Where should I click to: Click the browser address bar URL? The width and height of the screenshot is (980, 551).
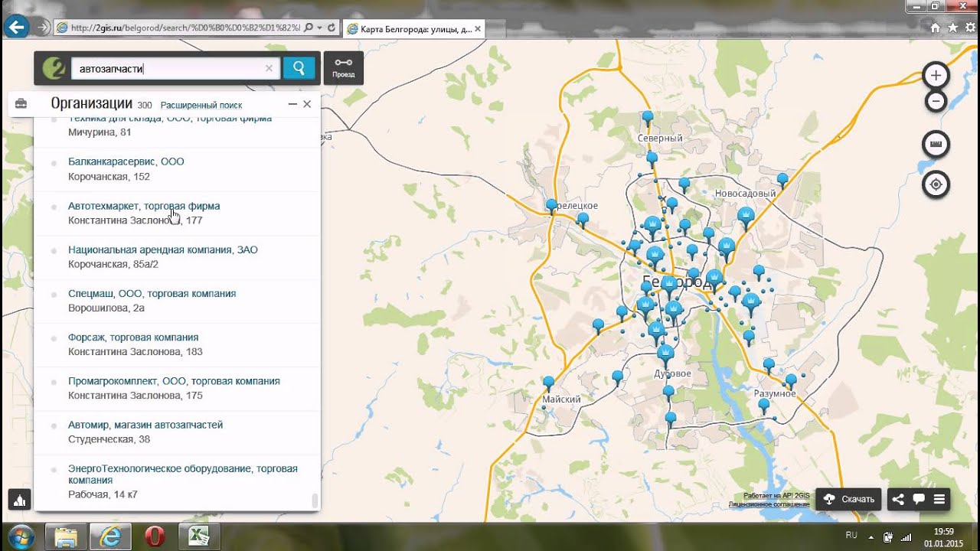(x=185, y=28)
